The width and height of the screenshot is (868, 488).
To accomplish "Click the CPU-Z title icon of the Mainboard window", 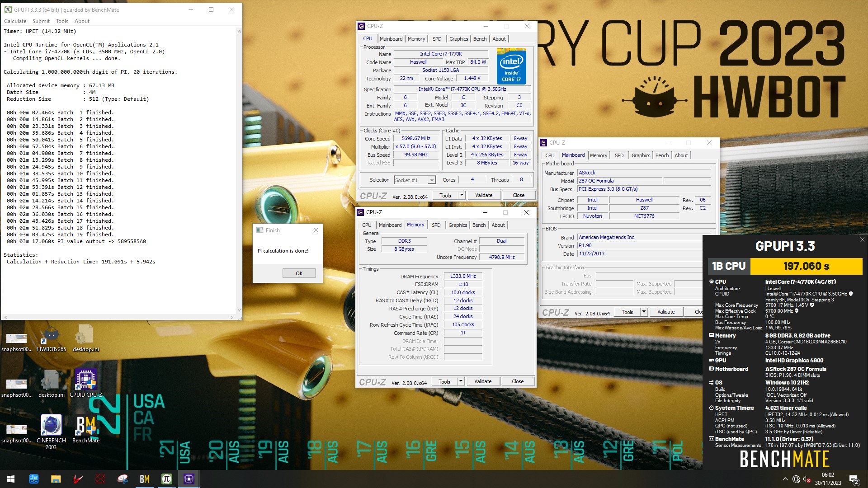I will point(543,143).
